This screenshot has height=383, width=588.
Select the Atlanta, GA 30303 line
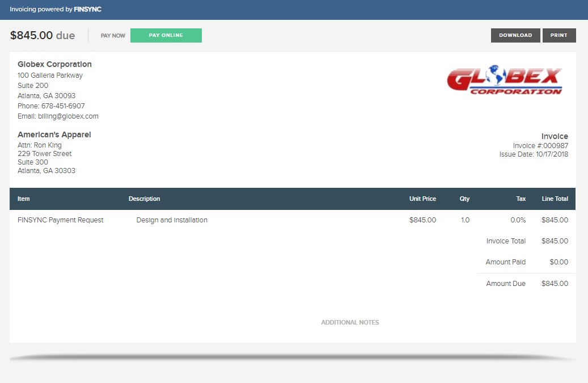46,171
